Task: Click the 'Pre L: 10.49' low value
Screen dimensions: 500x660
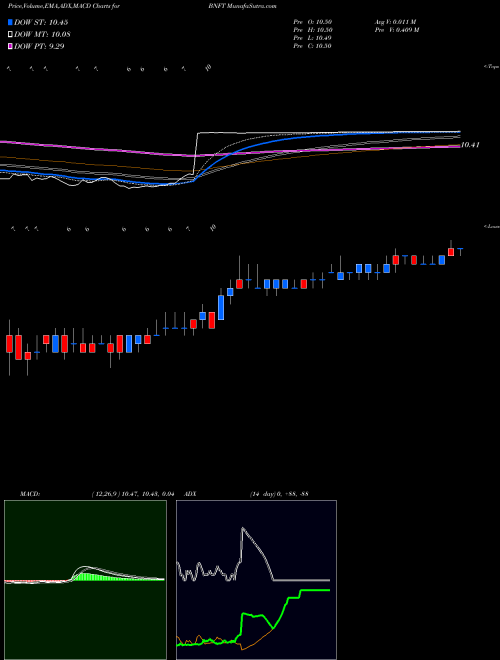Action: [x=312, y=38]
